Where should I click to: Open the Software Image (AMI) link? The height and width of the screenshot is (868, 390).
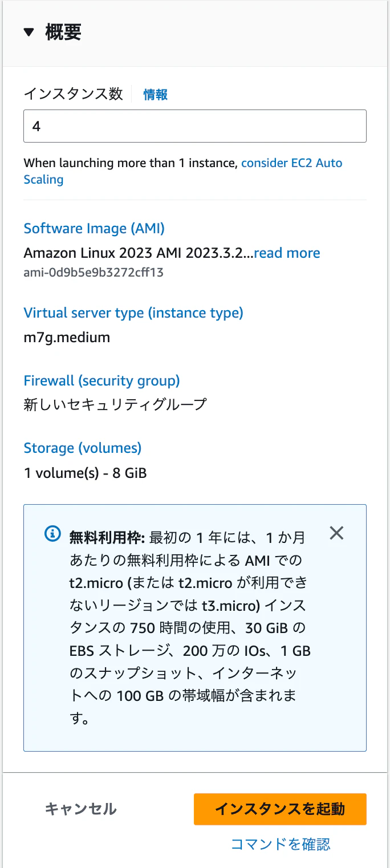click(94, 229)
